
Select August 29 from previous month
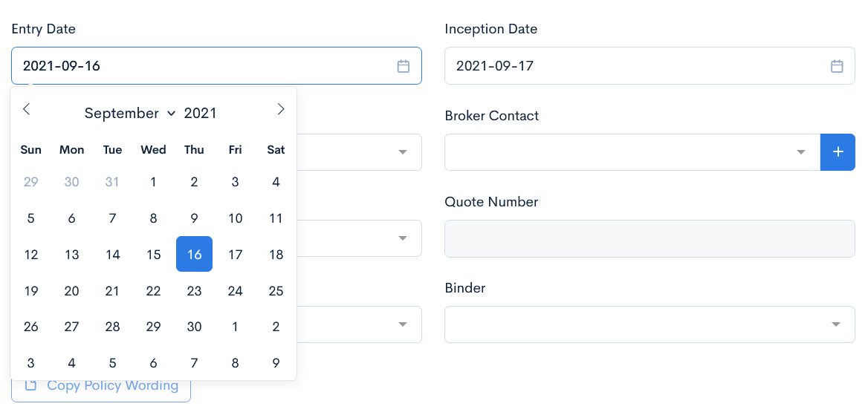[30, 182]
